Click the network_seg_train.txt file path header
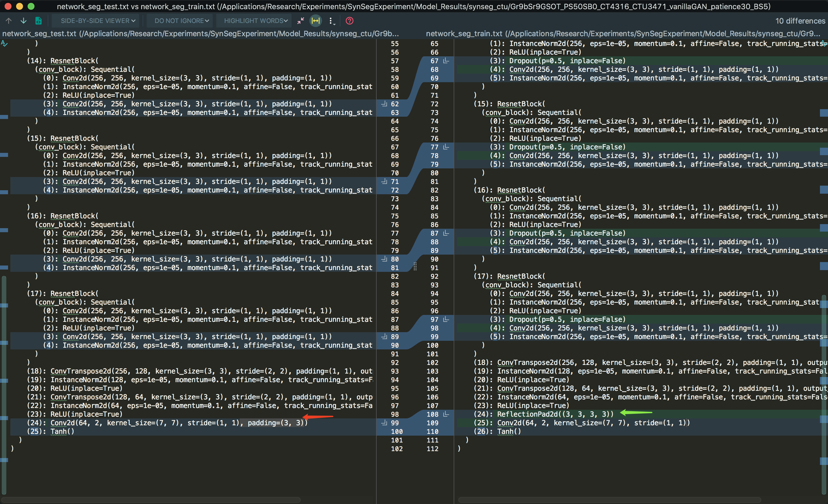 click(623, 34)
